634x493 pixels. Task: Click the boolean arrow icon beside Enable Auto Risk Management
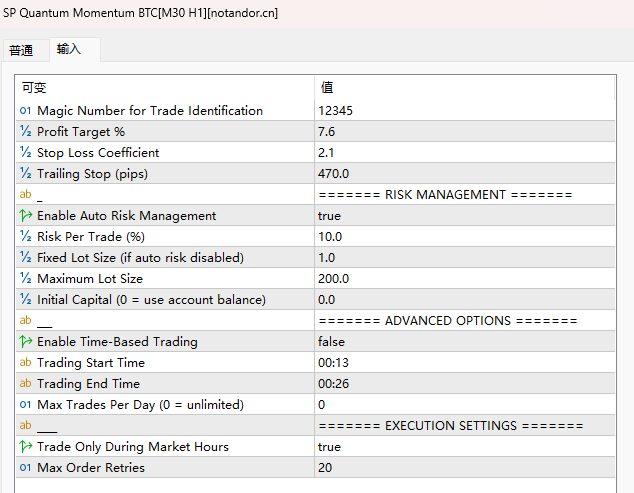pyautogui.click(x=25, y=216)
